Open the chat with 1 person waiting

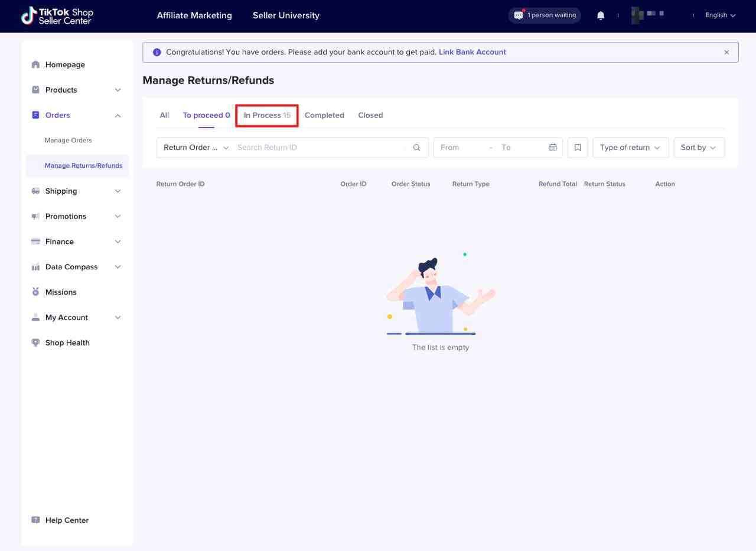click(x=545, y=15)
